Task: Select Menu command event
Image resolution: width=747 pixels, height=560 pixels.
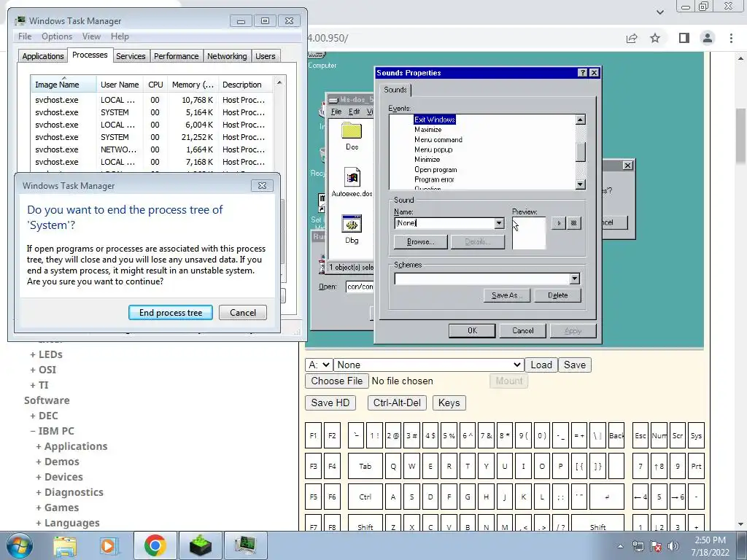Action: point(438,139)
